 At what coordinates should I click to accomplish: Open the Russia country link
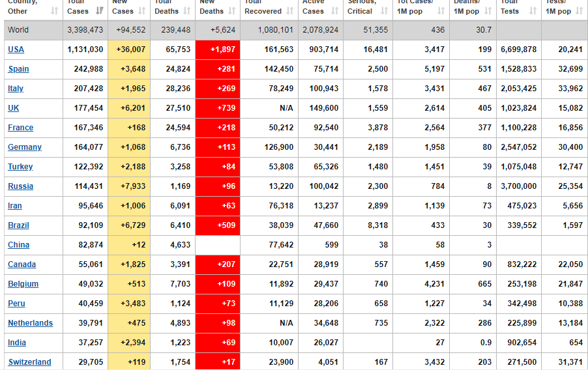click(x=21, y=186)
